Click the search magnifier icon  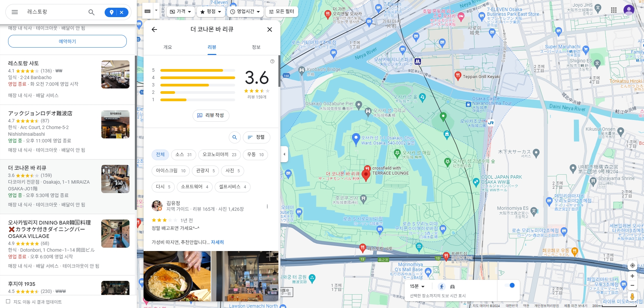tap(91, 12)
